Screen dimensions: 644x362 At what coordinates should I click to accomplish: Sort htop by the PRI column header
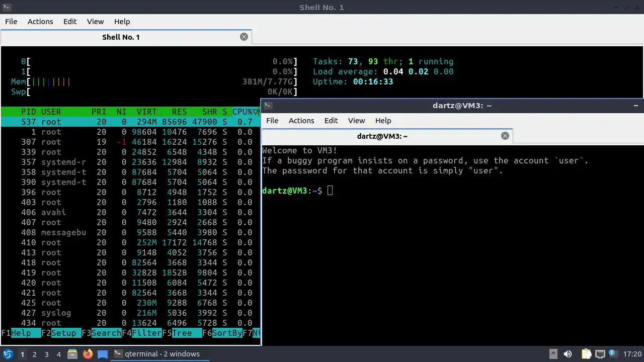pos(99,112)
